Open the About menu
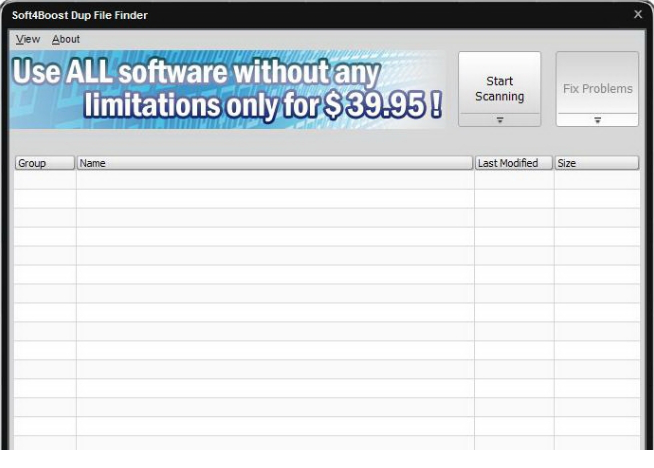This screenshot has height=468, width=654. coord(66,39)
